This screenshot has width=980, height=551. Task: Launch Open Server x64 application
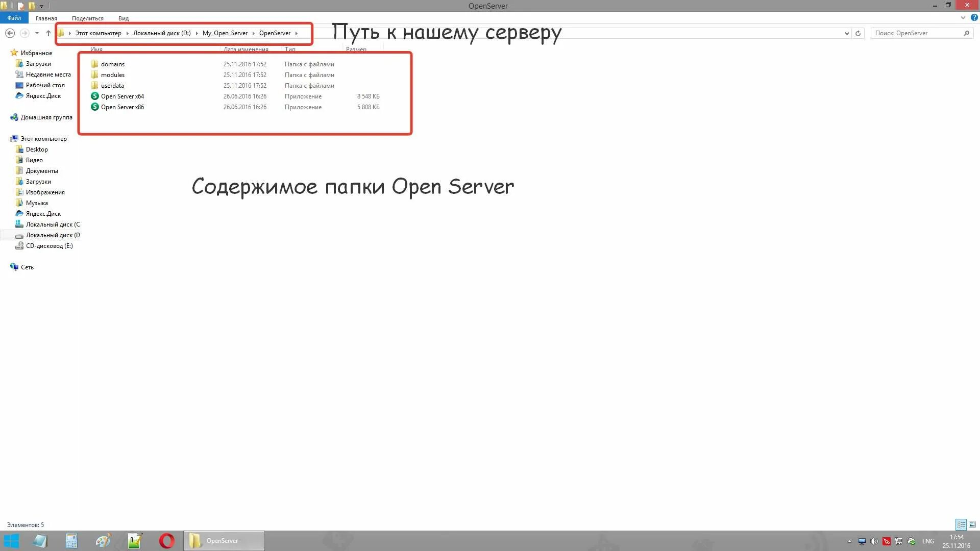(x=122, y=96)
